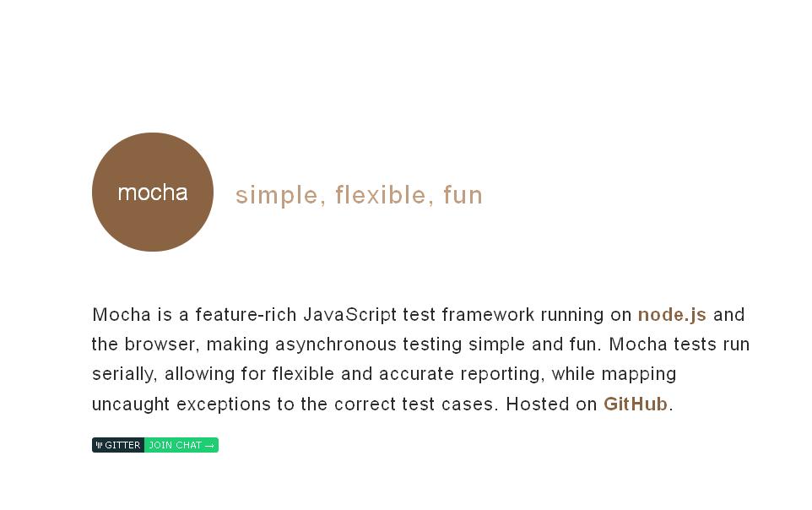The image size is (812, 510).
Task: Click the word 'Hosted' before GitHub
Action: (539, 404)
